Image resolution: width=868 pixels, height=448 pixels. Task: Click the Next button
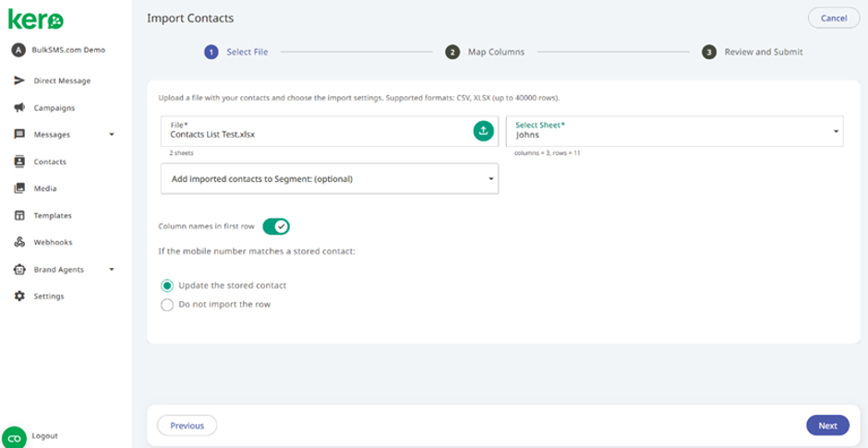tap(827, 426)
